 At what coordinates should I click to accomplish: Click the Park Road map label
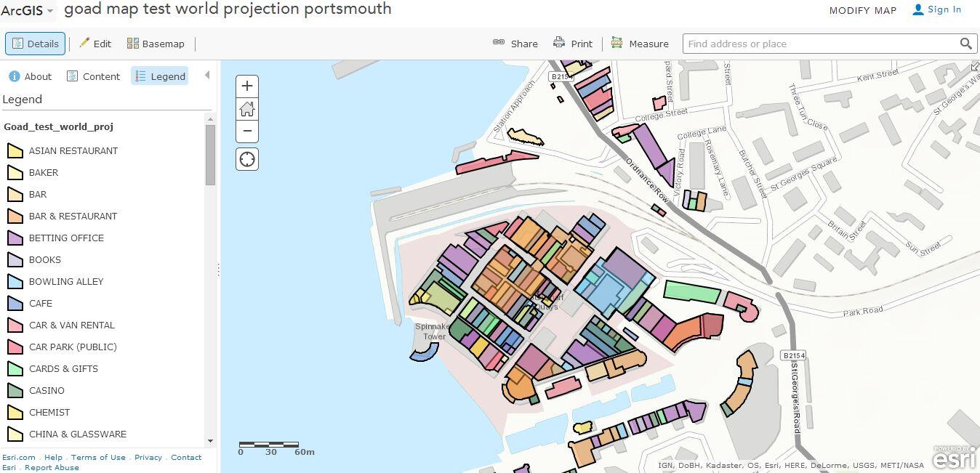[863, 311]
